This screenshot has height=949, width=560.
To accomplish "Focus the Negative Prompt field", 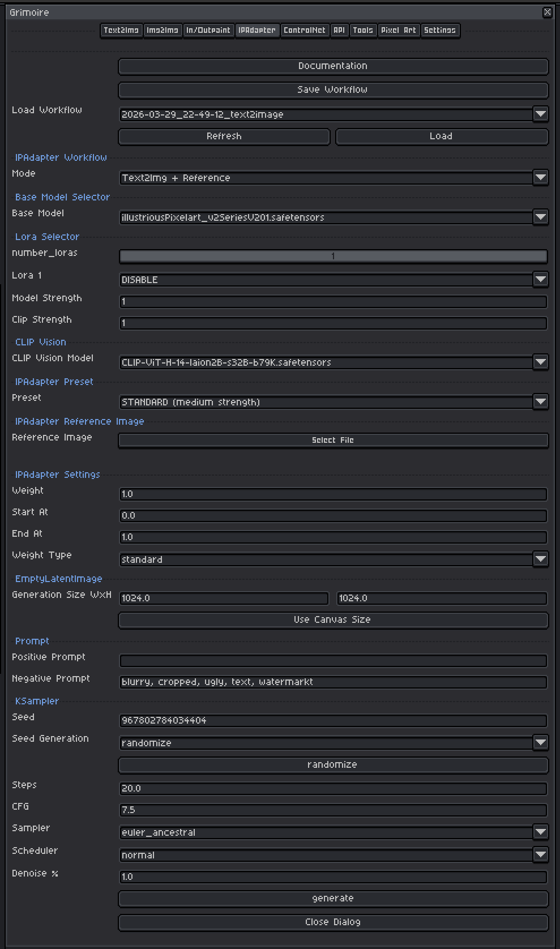I will click(333, 682).
